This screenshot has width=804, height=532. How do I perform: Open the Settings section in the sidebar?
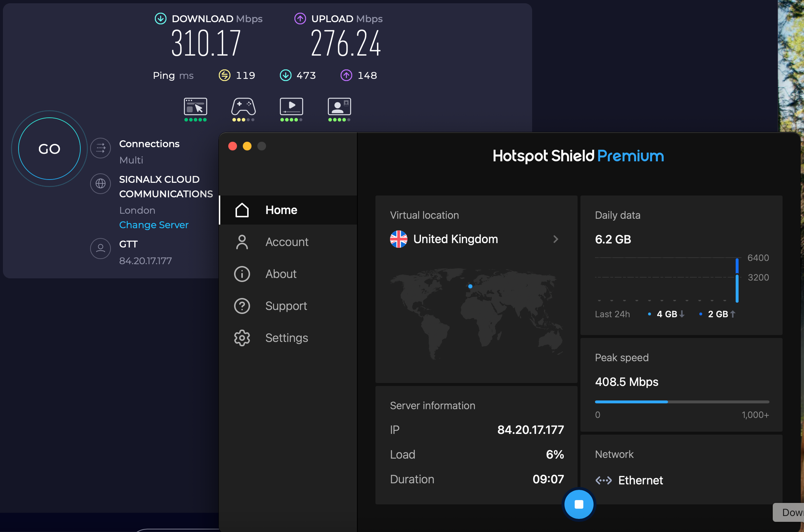(288, 338)
